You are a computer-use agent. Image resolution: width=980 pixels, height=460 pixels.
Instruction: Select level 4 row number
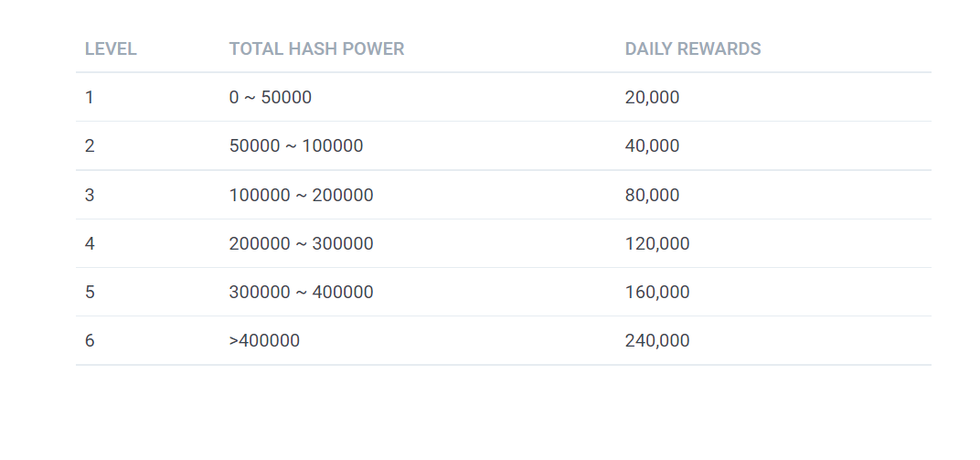point(90,244)
